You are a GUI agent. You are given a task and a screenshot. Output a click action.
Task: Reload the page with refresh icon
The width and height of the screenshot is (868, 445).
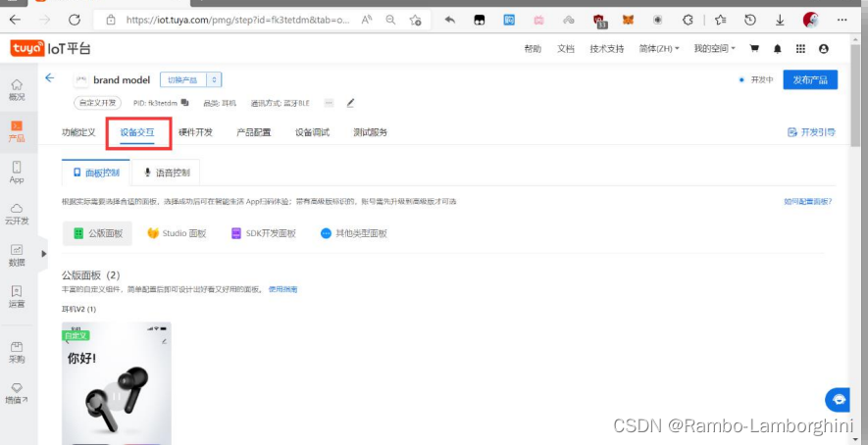click(75, 20)
